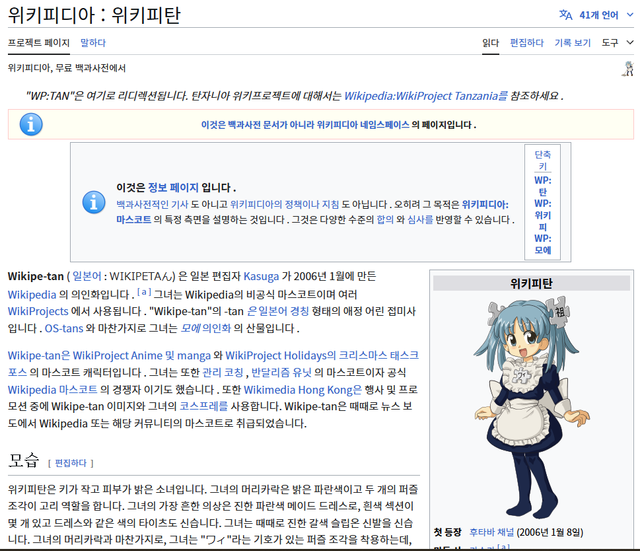Open the 일본어 language link
The width and height of the screenshot is (640, 551).
pos(87,276)
